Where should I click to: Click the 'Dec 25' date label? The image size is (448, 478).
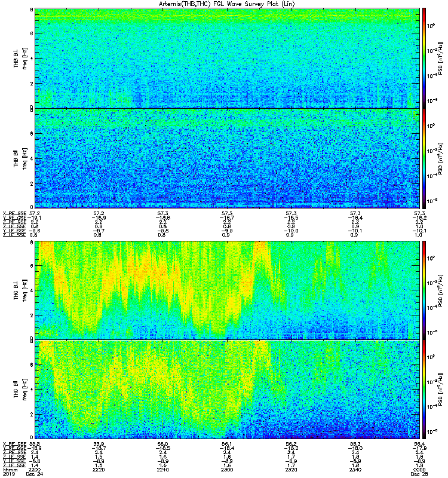(x=419, y=474)
